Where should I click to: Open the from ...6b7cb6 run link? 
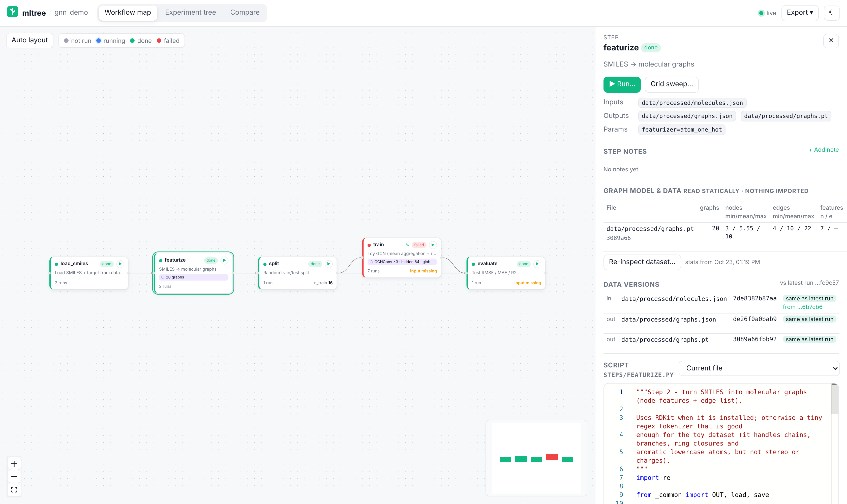coord(802,307)
